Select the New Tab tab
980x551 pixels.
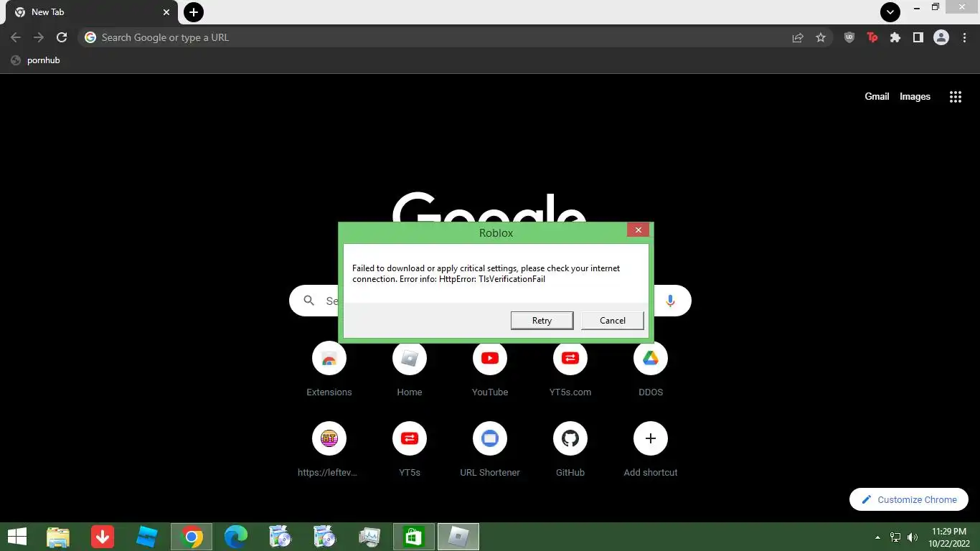point(91,12)
